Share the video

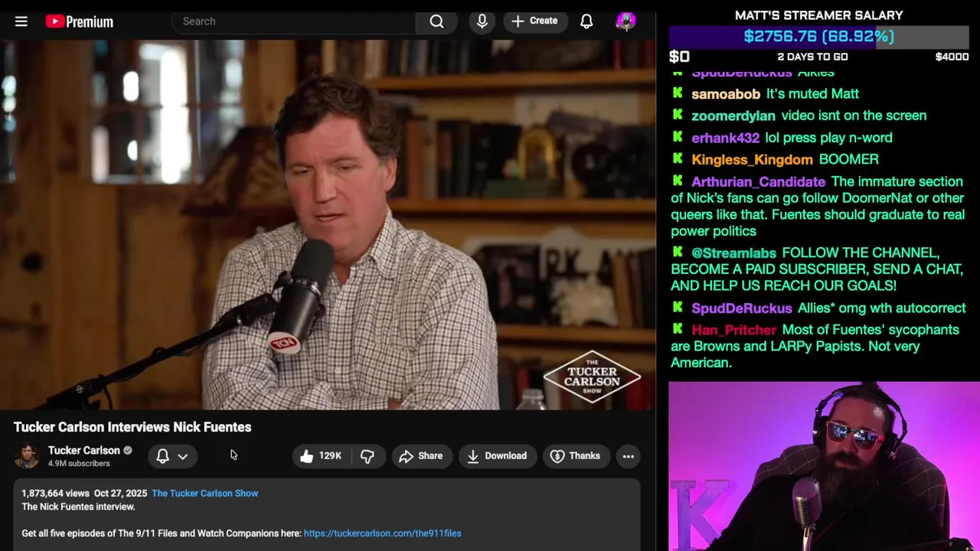tap(421, 456)
